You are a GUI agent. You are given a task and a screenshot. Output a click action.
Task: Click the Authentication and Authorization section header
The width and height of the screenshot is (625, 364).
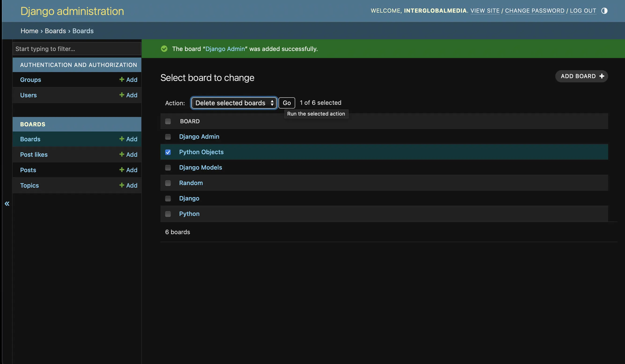coord(78,65)
